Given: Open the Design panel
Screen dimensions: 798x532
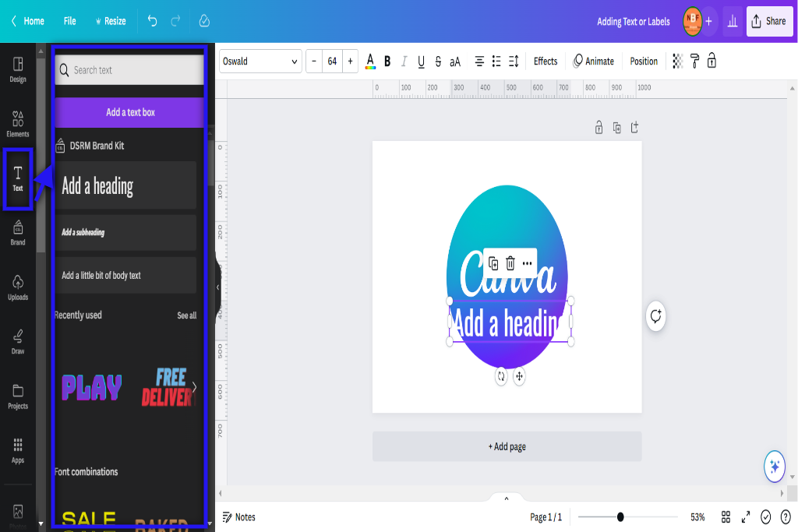Looking at the screenshot, I should click(18, 69).
